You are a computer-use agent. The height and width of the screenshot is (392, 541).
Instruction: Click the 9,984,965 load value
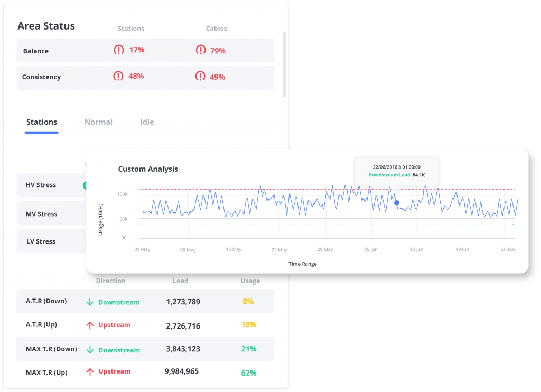(182, 371)
